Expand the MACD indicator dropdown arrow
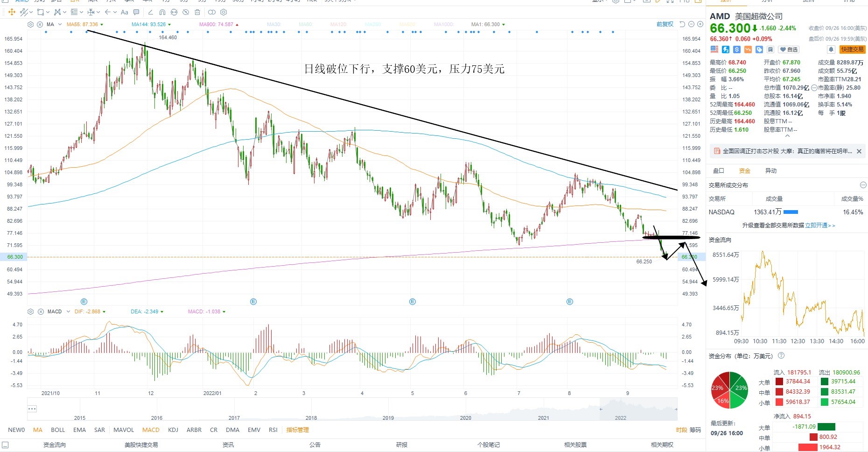This screenshot has width=868, height=452. point(68,311)
